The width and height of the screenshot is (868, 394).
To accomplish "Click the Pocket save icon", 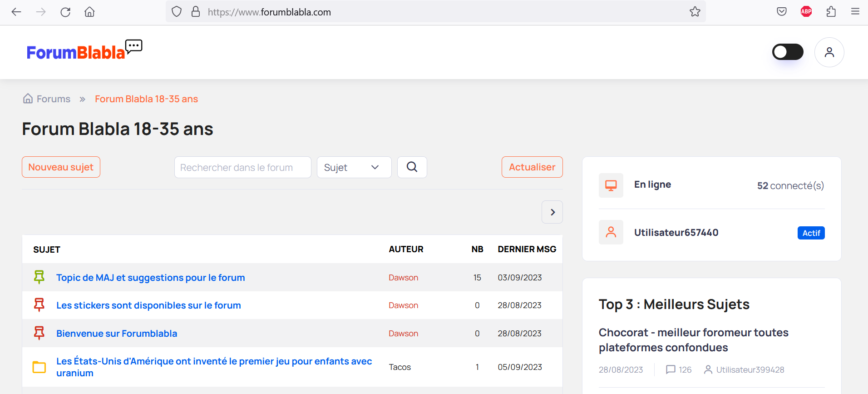I will (x=781, y=12).
